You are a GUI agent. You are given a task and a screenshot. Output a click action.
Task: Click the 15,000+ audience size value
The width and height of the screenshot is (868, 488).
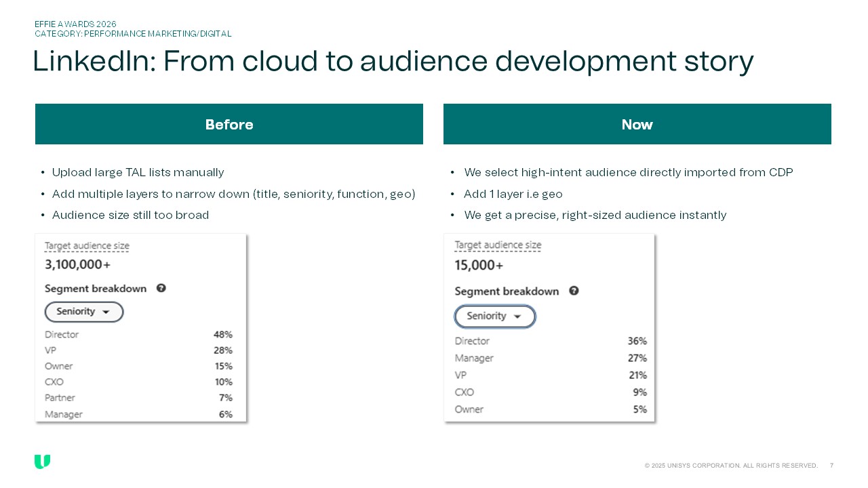[479, 265]
